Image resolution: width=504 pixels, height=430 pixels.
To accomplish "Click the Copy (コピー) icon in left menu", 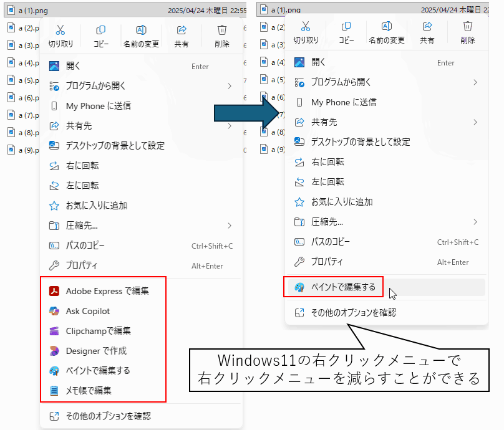I will pyautogui.click(x=100, y=30).
